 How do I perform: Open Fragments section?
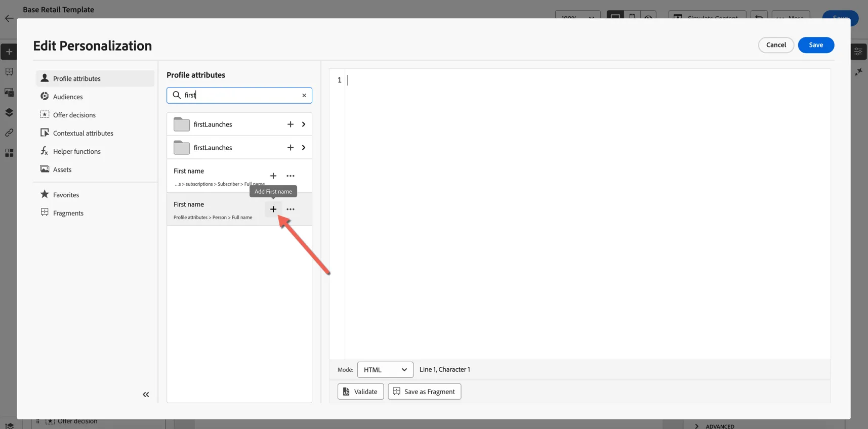(x=95, y=213)
